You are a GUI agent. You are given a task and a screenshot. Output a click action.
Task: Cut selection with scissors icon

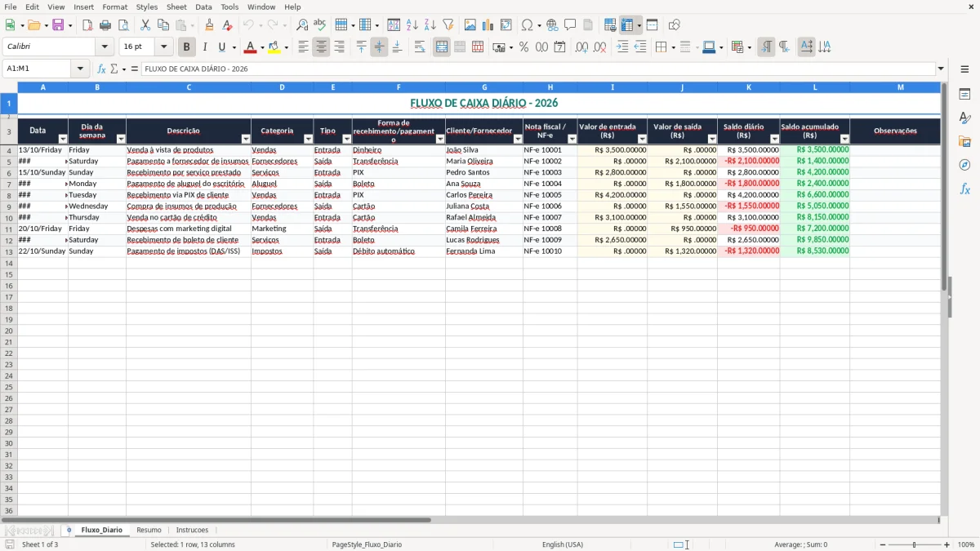click(x=145, y=25)
